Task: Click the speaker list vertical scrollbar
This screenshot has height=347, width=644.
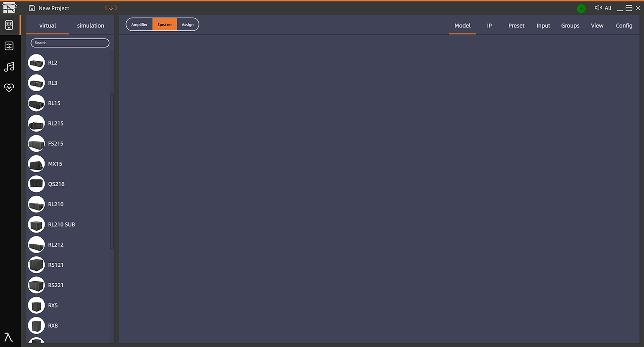Action: [x=112, y=171]
